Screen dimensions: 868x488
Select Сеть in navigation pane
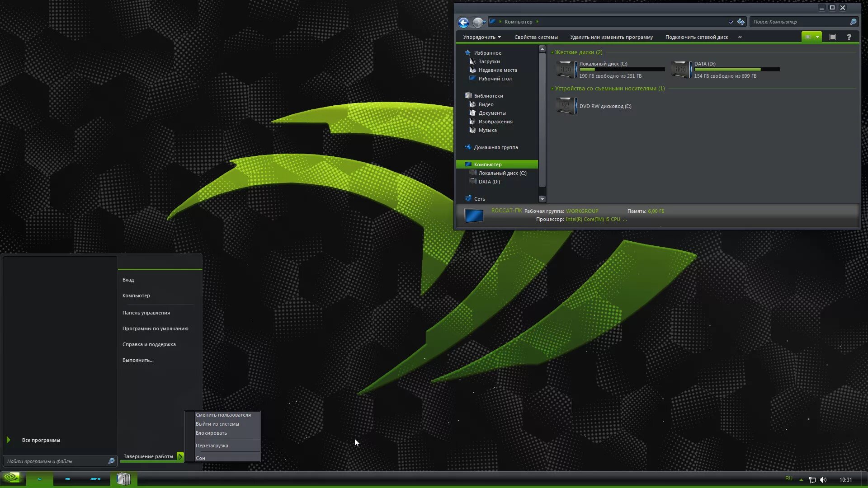479,199
